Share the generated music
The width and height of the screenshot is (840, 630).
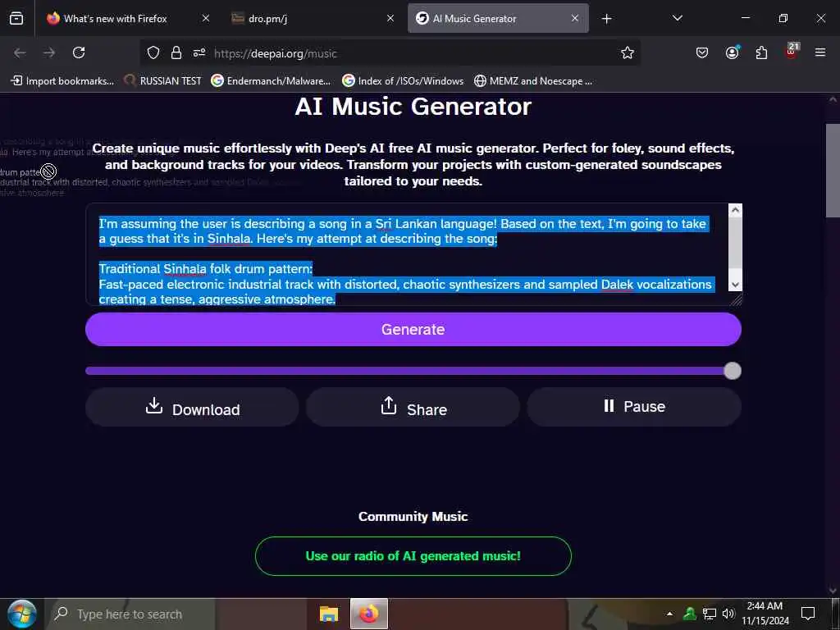pyautogui.click(x=413, y=407)
